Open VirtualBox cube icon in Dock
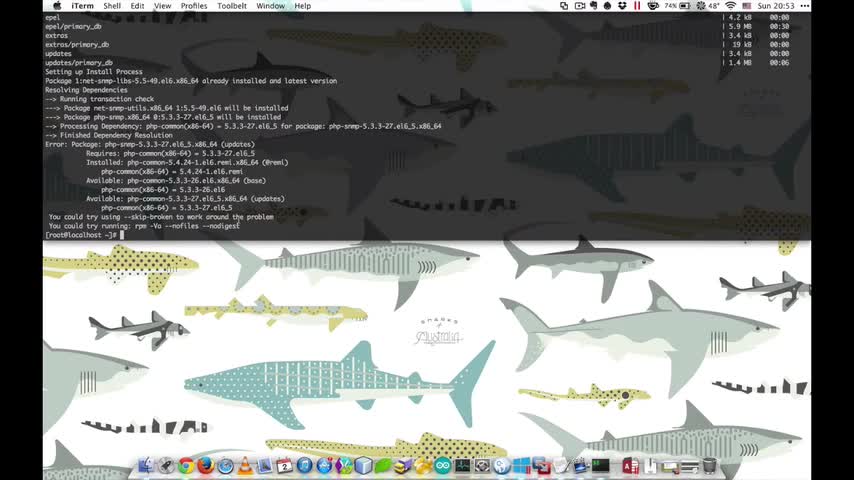Screen dimensions: 854x480 click(x=363, y=466)
